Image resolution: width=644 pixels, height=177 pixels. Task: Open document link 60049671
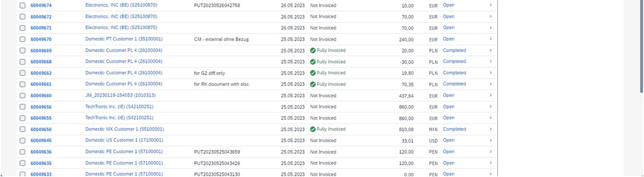[41, 28]
